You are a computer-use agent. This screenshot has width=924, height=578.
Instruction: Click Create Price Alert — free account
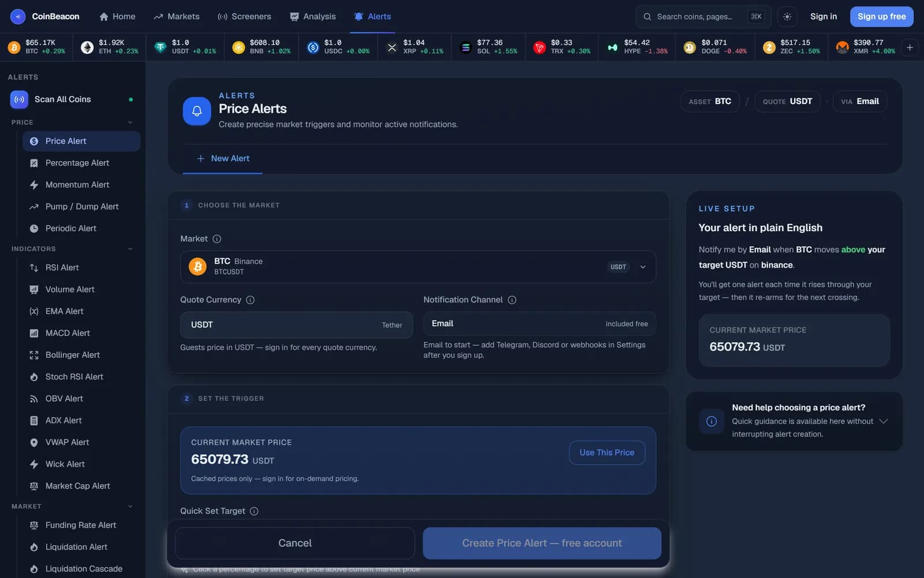(542, 543)
